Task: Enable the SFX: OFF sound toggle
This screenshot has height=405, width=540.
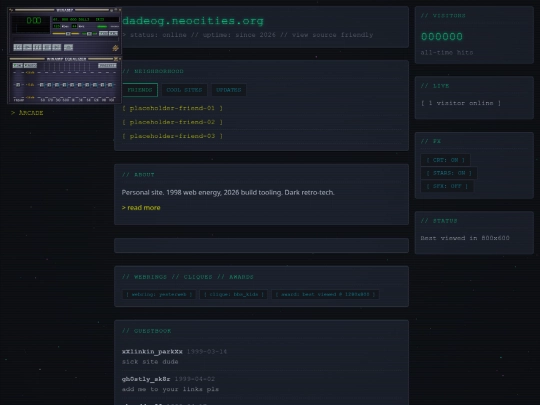Action: click(447, 186)
